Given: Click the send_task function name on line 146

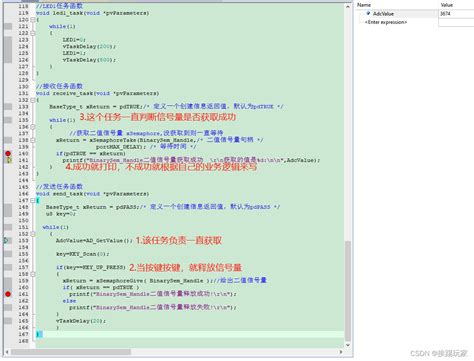Looking at the screenshot, I should (x=68, y=194).
